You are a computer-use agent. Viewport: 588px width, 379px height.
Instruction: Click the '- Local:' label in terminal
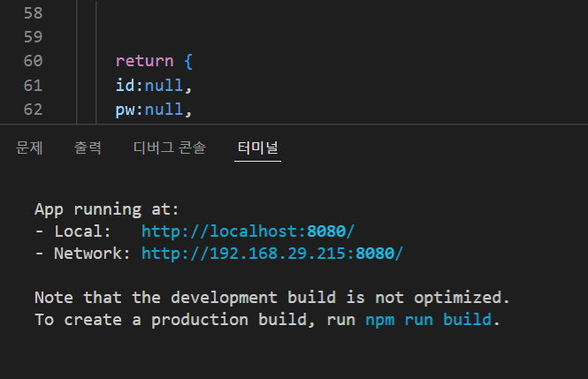73,231
